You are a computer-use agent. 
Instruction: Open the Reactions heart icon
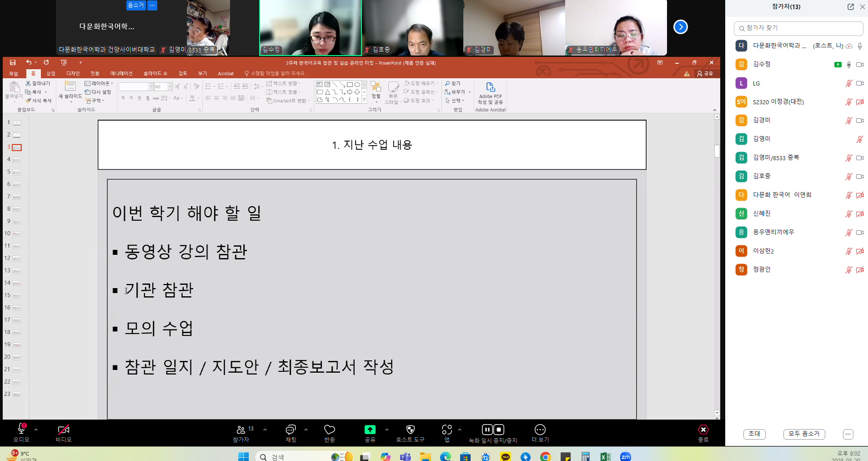329,430
